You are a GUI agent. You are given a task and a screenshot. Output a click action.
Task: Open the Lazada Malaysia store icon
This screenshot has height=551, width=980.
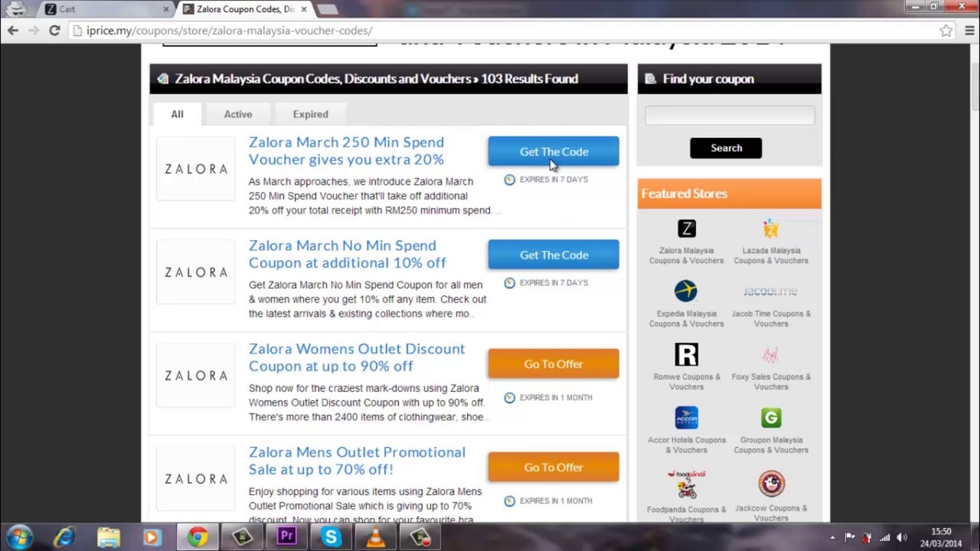pos(771,229)
